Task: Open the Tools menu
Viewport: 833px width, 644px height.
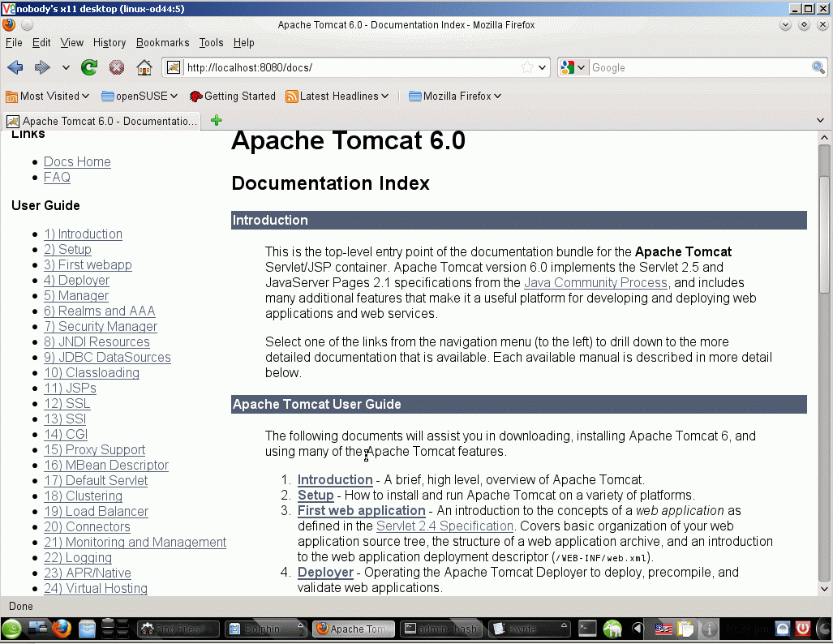Action: 211,42
